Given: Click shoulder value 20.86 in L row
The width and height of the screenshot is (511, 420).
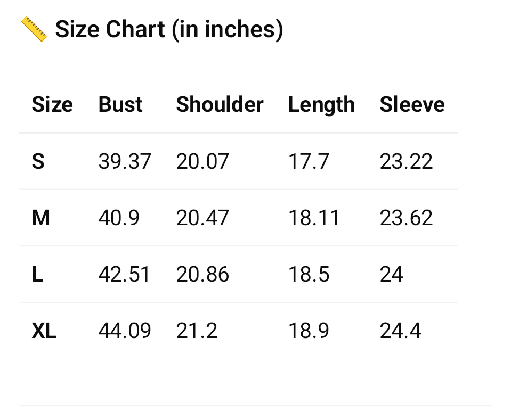Looking at the screenshot, I should coord(202,275).
